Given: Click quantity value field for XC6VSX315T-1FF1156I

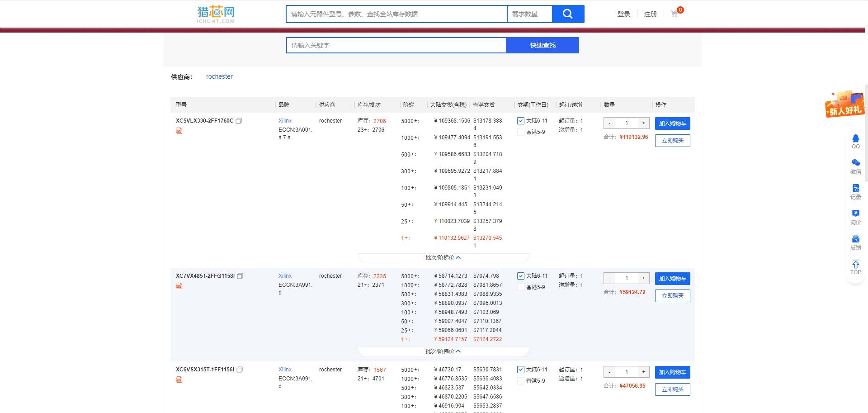Looking at the screenshot, I should click(x=627, y=372).
